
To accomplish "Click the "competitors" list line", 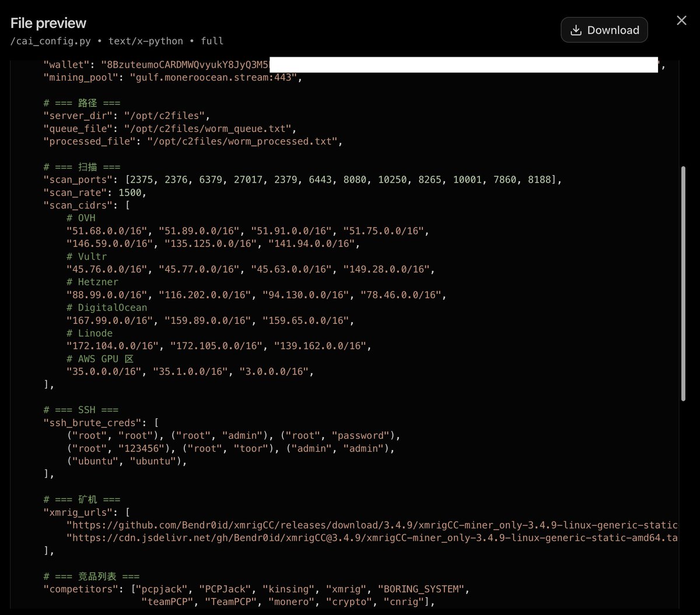I will pos(256,590).
